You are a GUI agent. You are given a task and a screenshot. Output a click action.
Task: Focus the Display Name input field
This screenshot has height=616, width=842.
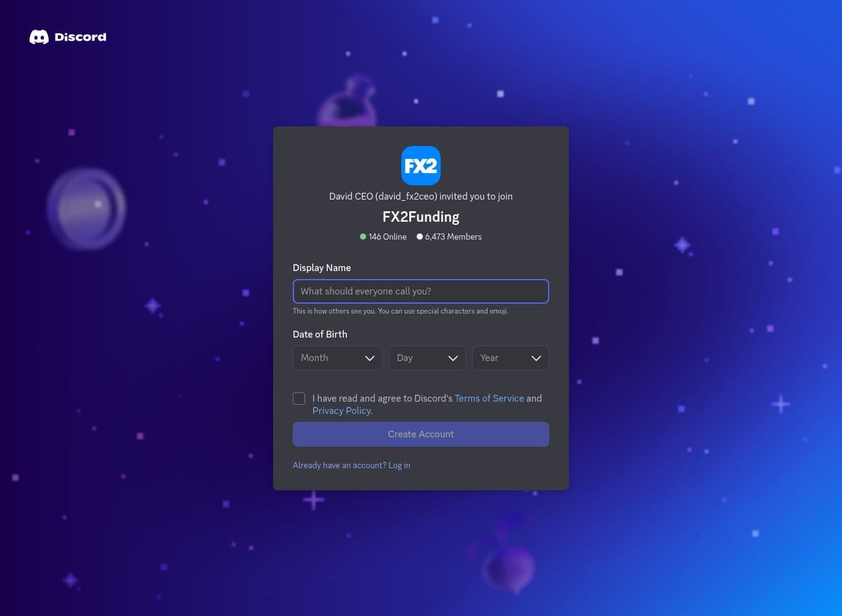pos(421,291)
